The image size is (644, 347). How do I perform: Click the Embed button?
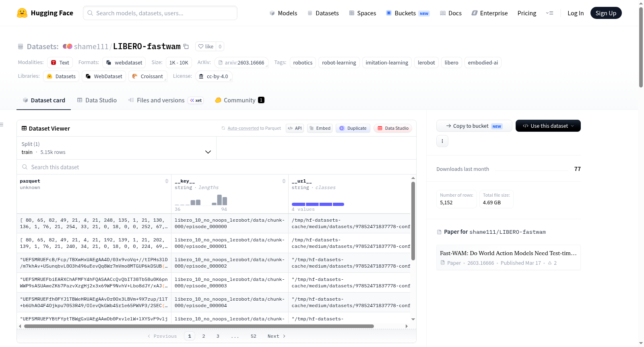coord(320,128)
